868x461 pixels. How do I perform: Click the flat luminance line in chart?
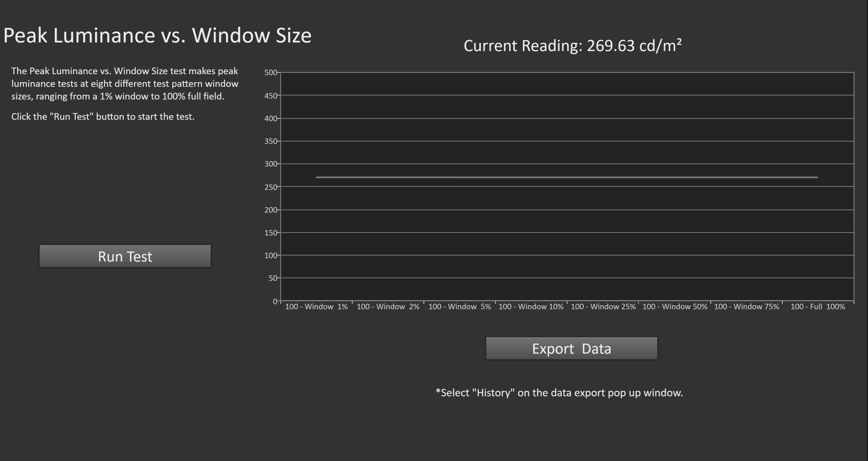click(566, 177)
